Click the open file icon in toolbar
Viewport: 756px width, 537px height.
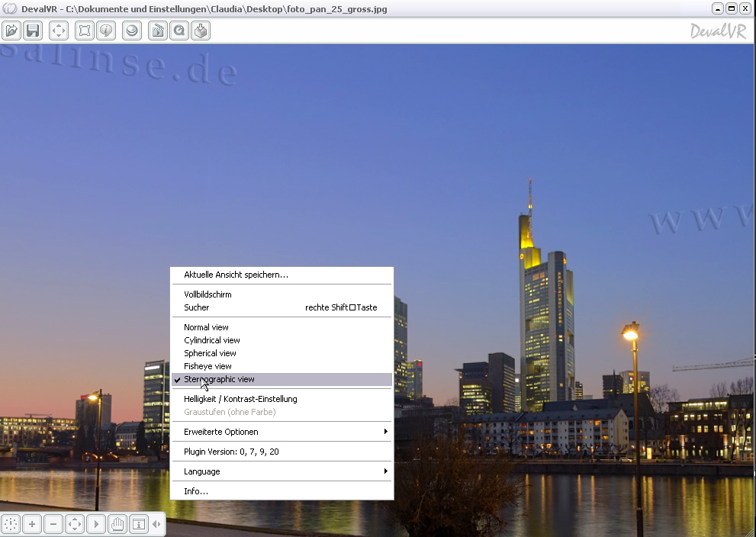(11, 31)
